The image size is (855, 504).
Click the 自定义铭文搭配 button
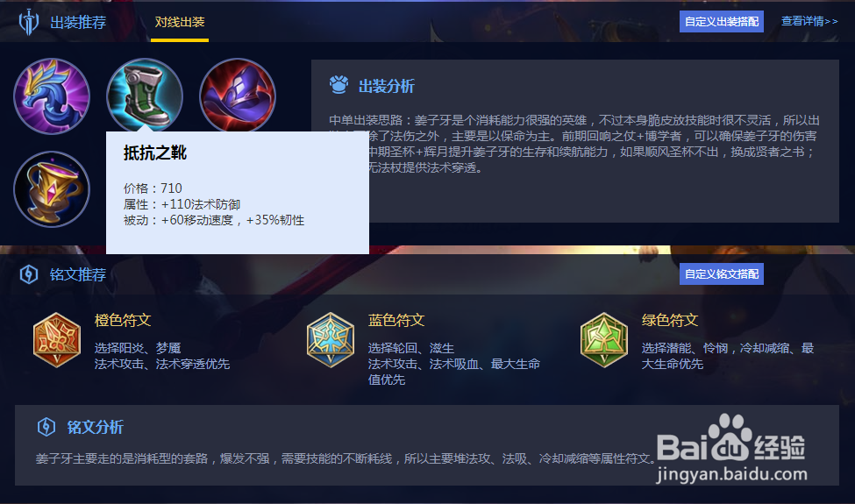[722, 274]
